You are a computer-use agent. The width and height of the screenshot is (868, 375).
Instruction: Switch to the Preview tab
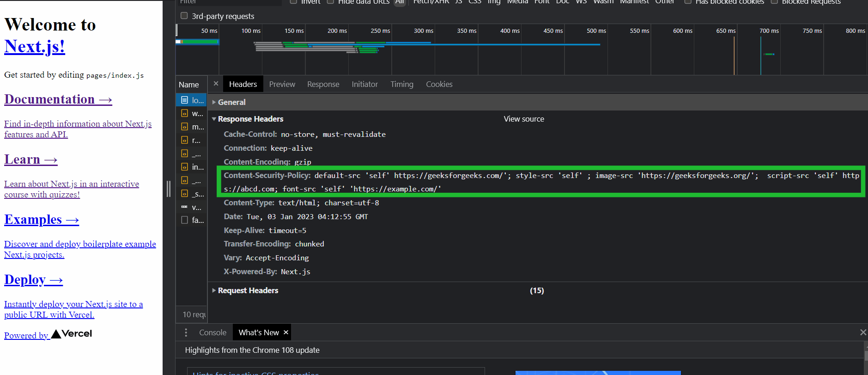[282, 84]
